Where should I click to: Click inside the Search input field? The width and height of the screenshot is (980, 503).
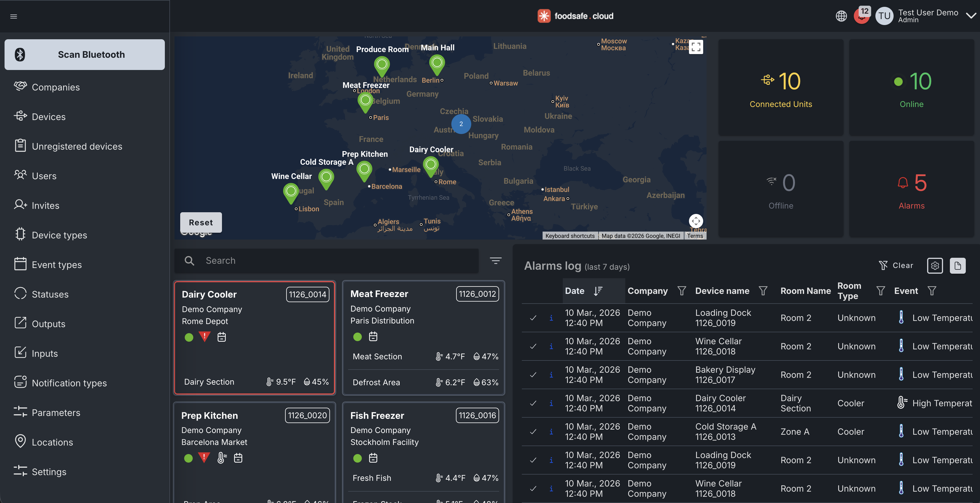[327, 261]
